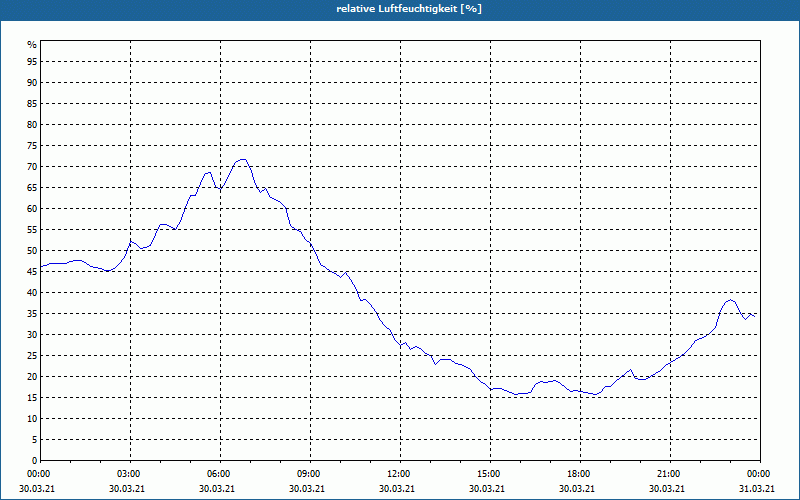The width and height of the screenshot is (800, 500).
Task: Select the 85 y-axis value
Action: (32, 104)
